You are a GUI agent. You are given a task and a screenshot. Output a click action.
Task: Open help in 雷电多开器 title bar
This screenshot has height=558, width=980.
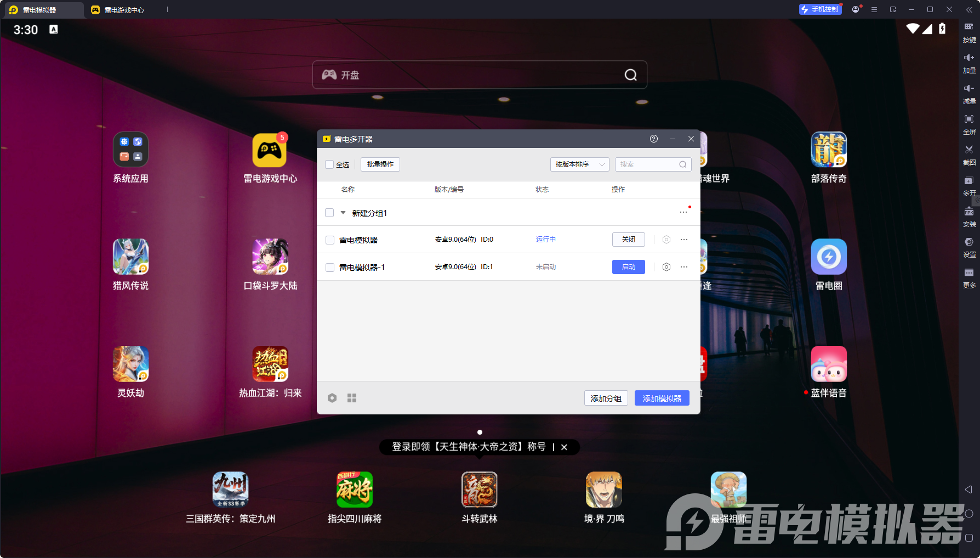pos(654,139)
